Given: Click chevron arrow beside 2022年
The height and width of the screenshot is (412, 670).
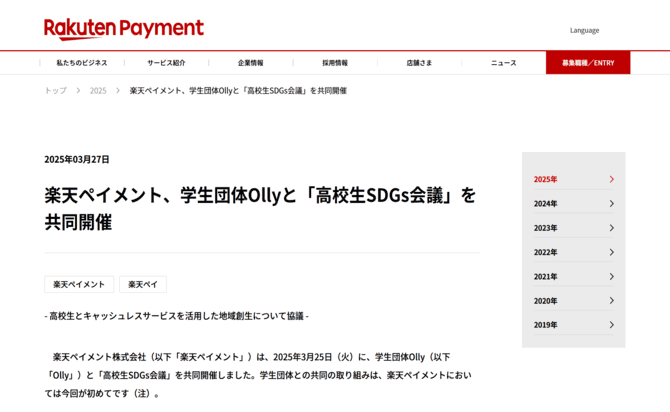Looking at the screenshot, I should 611,252.
